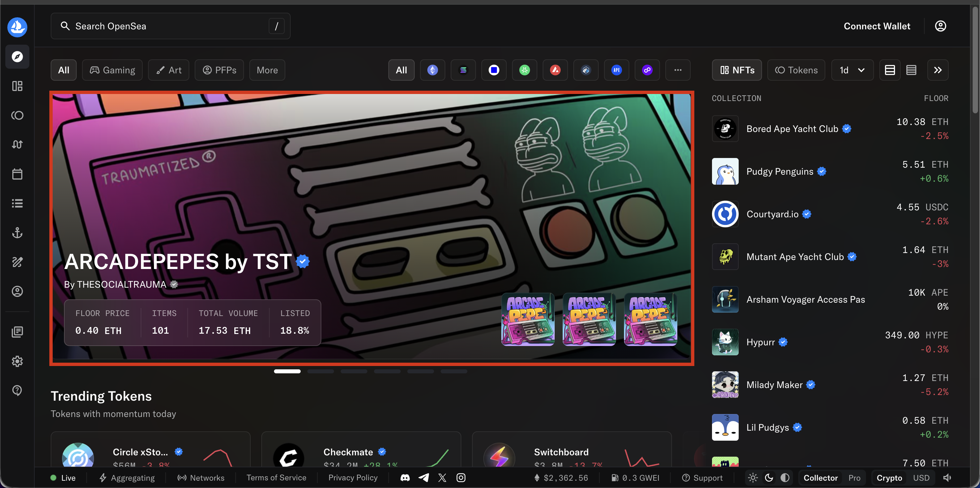980x488 pixels.
Task: Open the Terms of Service link
Action: point(276,477)
